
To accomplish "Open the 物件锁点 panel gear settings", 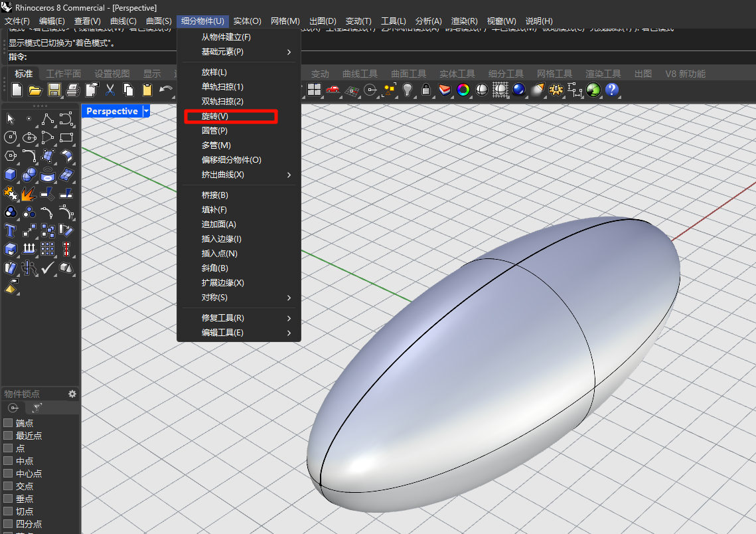I will point(72,394).
